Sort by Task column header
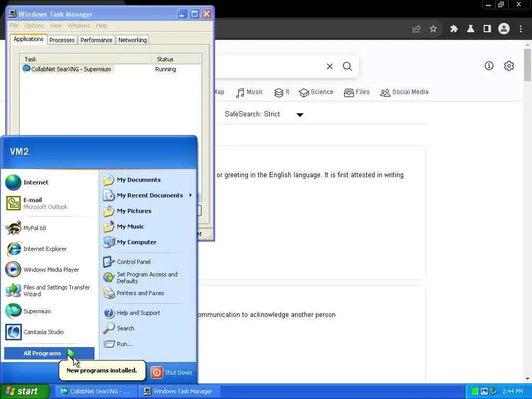The image size is (532, 399). [x=86, y=59]
